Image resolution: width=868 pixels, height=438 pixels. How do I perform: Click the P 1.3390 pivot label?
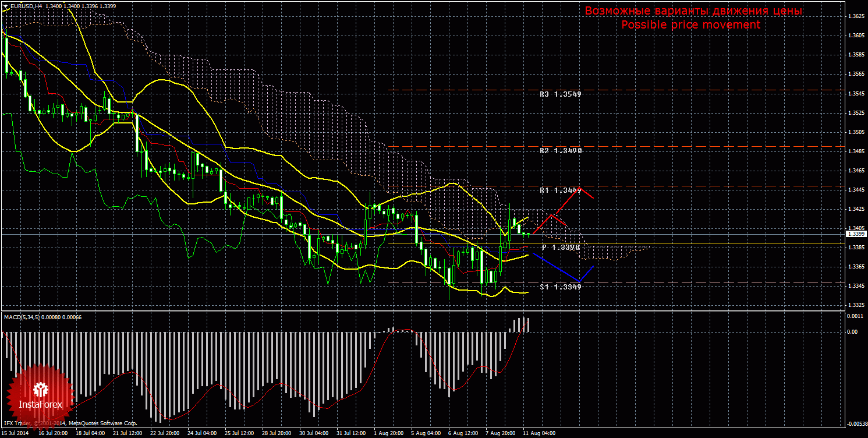[561, 248]
